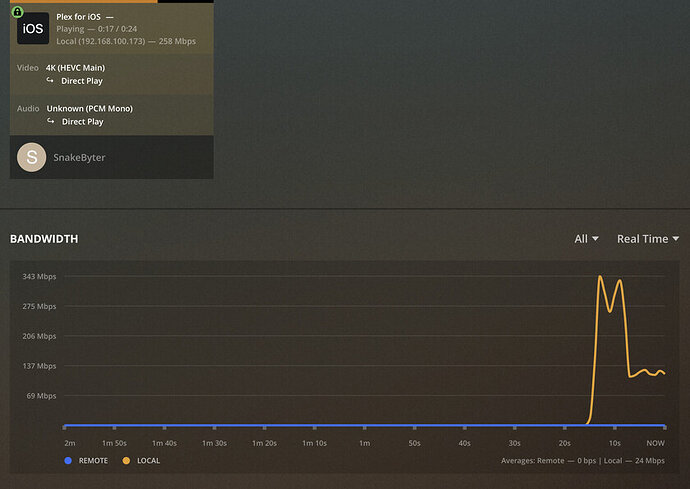Click the 4K (HEVC Main) video text
The image size is (690, 489).
[75, 68]
